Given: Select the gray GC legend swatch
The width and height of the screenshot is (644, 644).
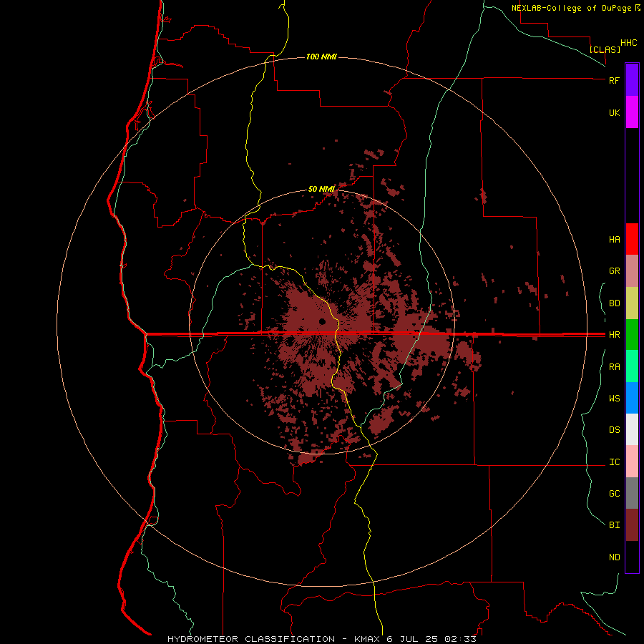Looking at the screenshot, I should click(632, 493).
